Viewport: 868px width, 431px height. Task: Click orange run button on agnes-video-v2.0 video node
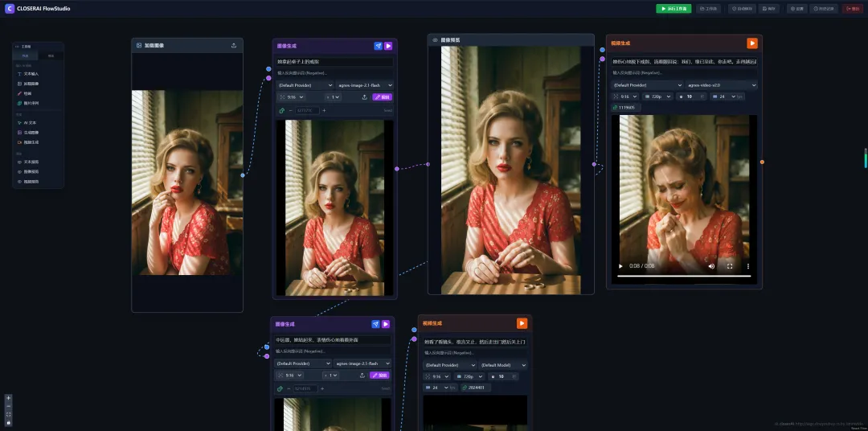751,43
